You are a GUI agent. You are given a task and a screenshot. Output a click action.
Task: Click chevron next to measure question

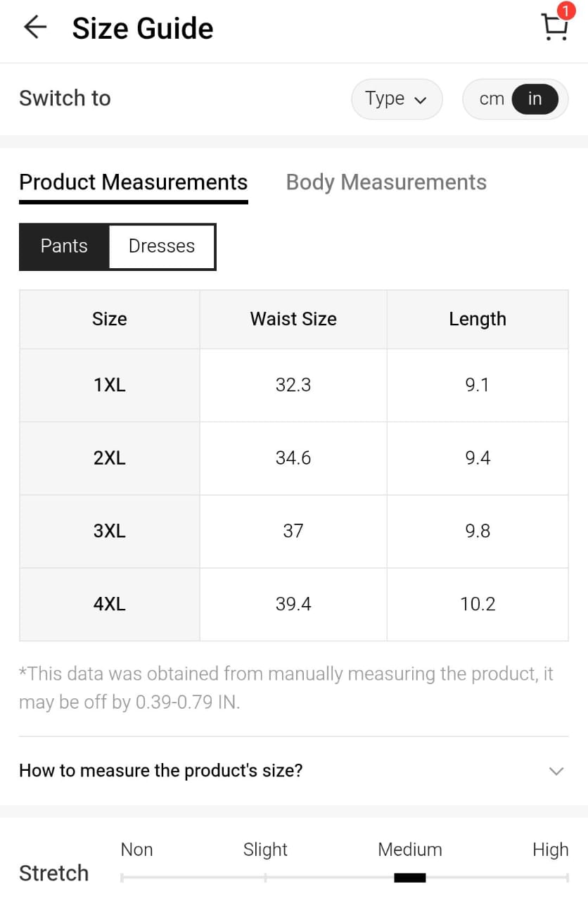coord(556,771)
